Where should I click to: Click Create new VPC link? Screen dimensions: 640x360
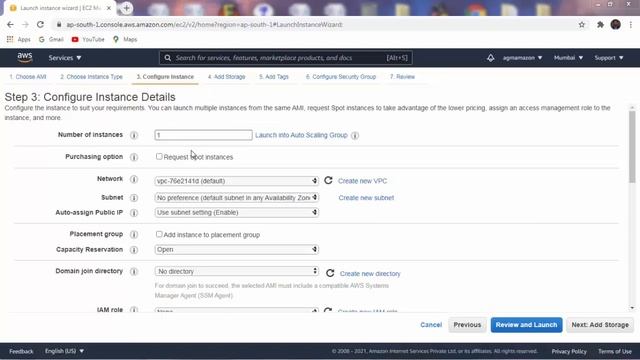362,181
